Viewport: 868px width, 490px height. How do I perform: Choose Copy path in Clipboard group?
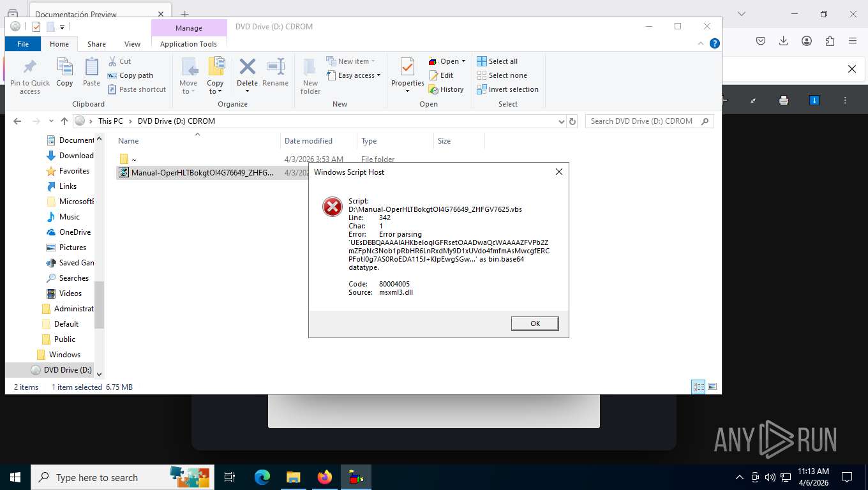[x=130, y=75]
